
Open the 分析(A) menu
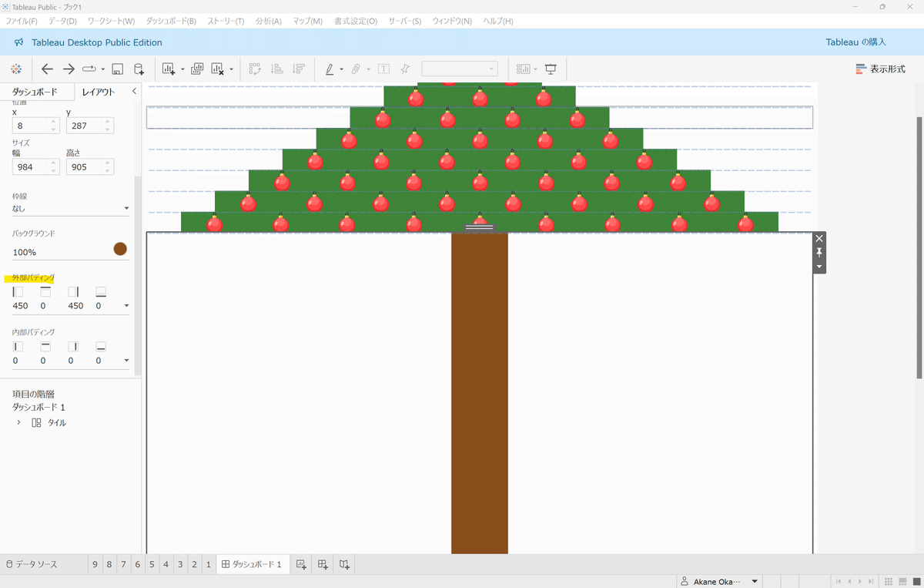(x=268, y=21)
